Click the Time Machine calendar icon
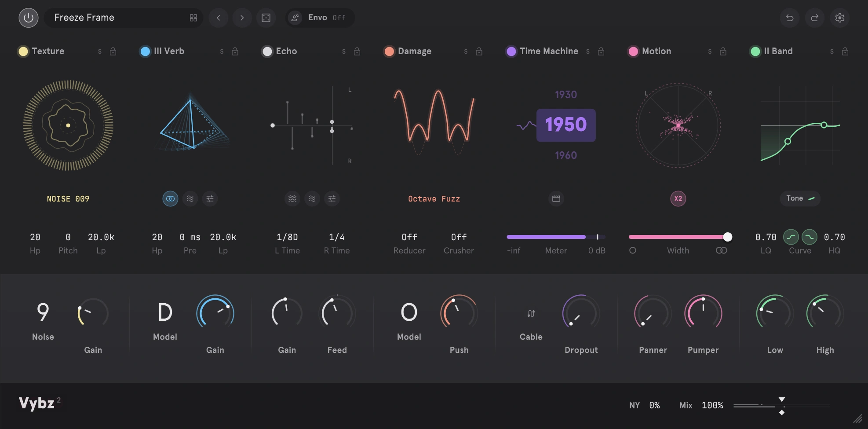The height and width of the screenshot is (429, 868). (556, 199)
